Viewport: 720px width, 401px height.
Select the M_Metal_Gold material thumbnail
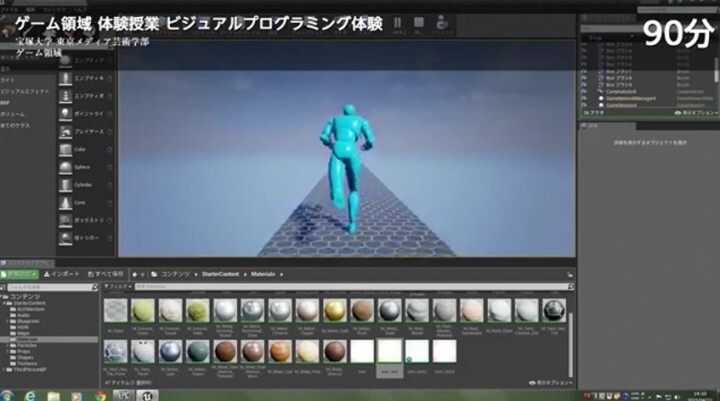click(x=334, y=310)
